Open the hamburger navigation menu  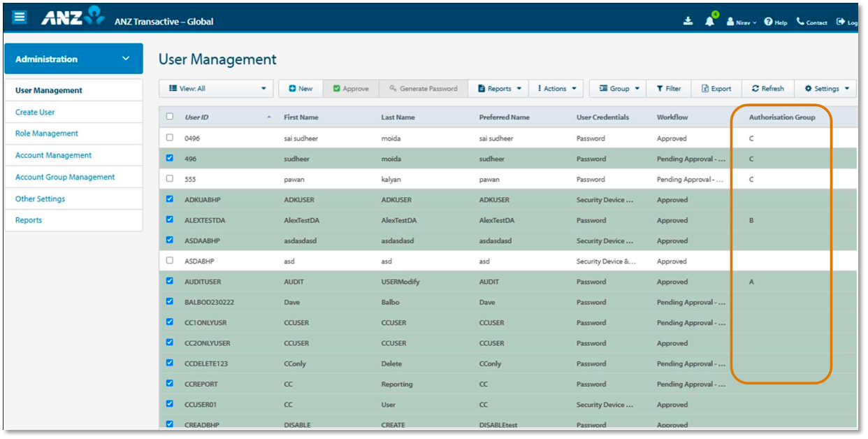coord(20,17)
